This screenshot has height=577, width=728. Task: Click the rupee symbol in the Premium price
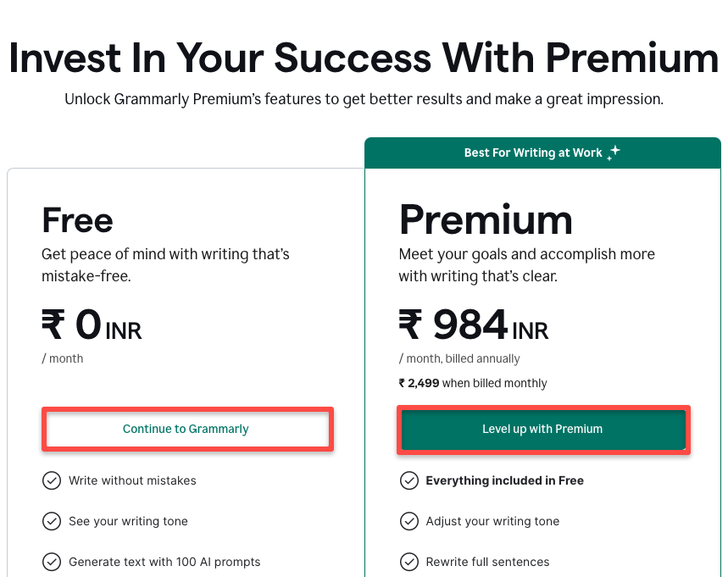pyautogui.click(x=409, y=325)
